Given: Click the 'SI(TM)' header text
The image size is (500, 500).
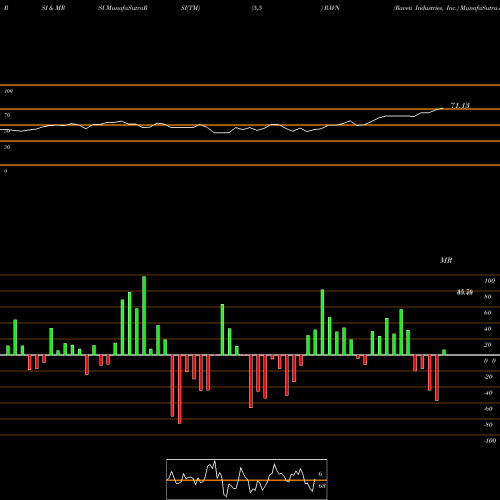Looking at the screenshot, I should point(190,8).
